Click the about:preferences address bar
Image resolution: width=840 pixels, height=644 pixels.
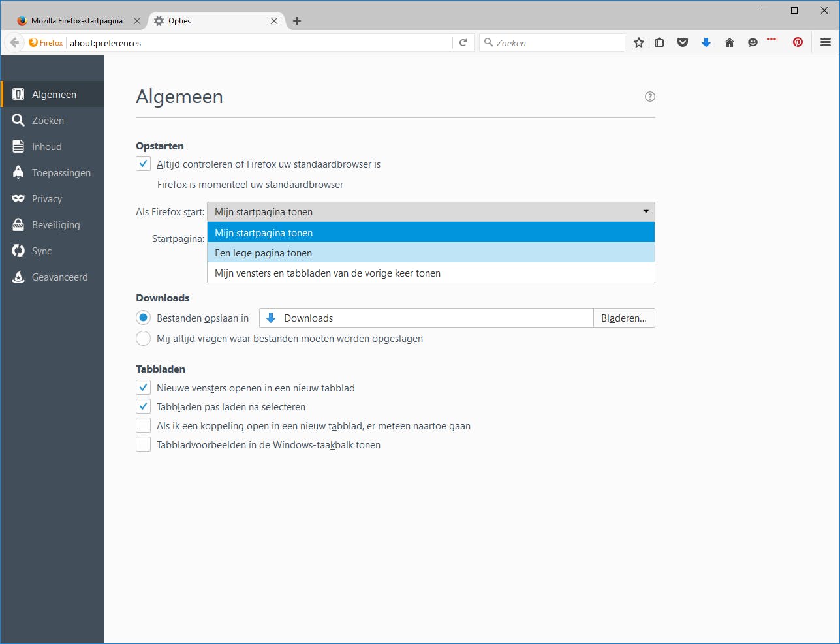(259, 43)
